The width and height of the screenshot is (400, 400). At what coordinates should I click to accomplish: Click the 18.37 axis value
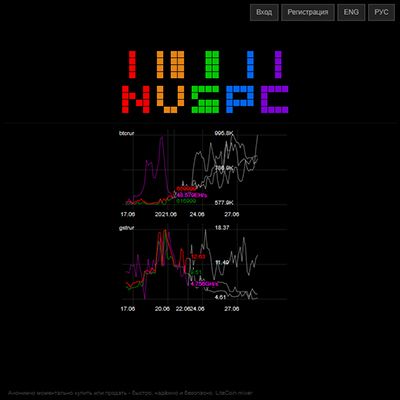(222, 228)
